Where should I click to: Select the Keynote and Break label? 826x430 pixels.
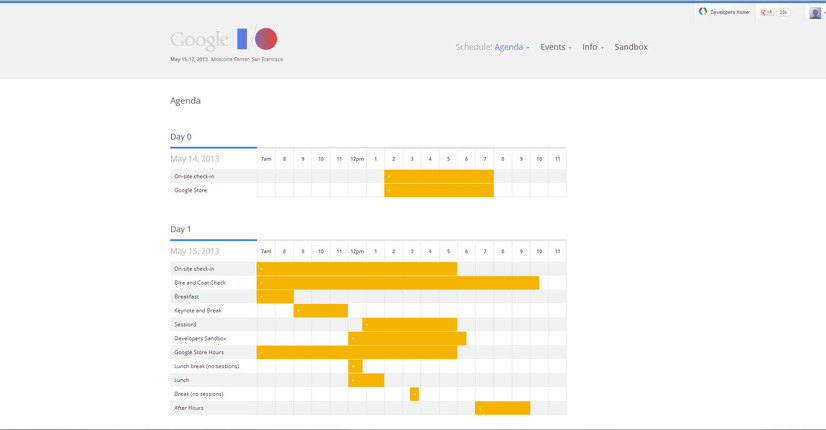[x=198, y=311]
